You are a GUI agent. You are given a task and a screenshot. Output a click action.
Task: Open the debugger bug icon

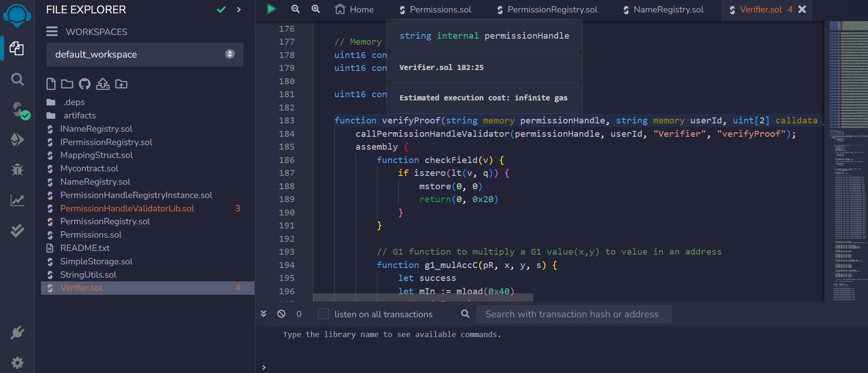coord(17,170)
